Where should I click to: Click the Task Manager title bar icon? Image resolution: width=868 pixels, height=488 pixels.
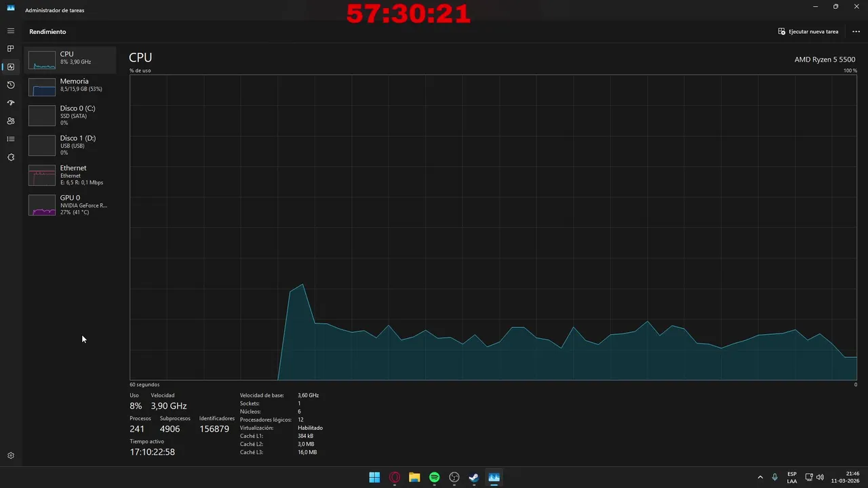click(11, 8)
